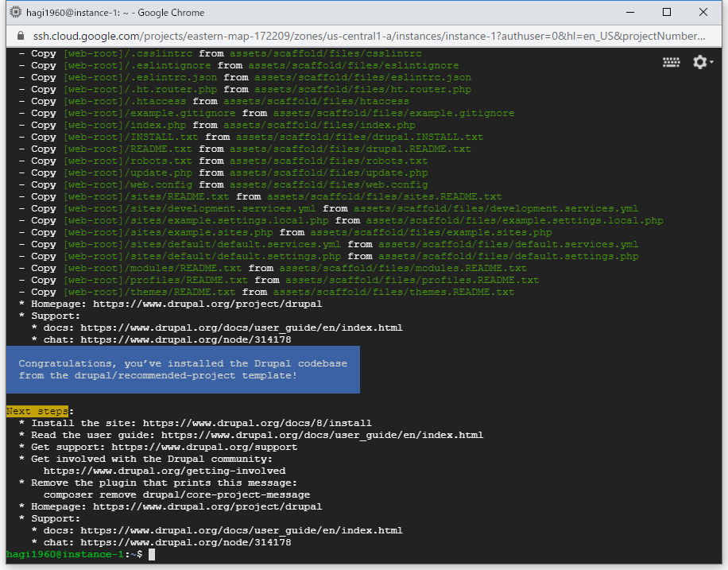
Task: Click the drupal.org/getting-involved URL
Action: pyautogui.click(x=165, y=471)
